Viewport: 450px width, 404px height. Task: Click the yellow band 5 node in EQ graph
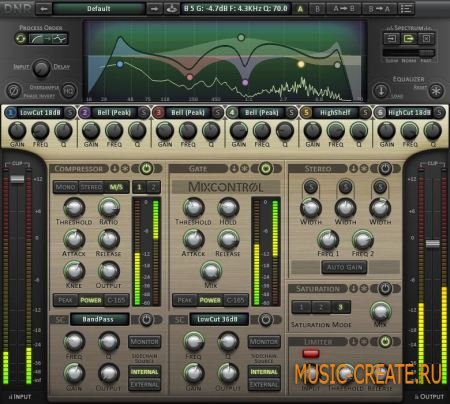pos(301,64)
